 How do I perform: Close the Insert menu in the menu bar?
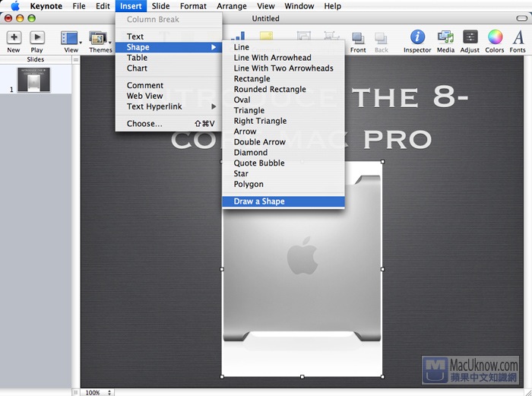tap(131, 6)
